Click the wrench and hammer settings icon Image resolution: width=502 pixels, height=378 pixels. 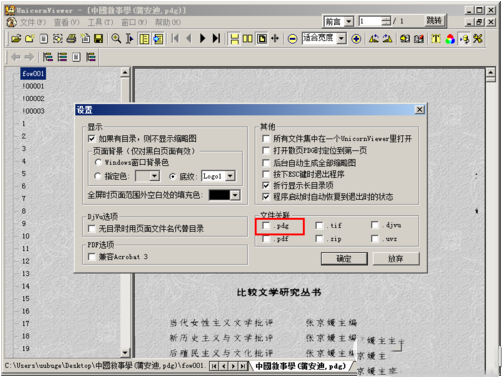click(478, 39)
